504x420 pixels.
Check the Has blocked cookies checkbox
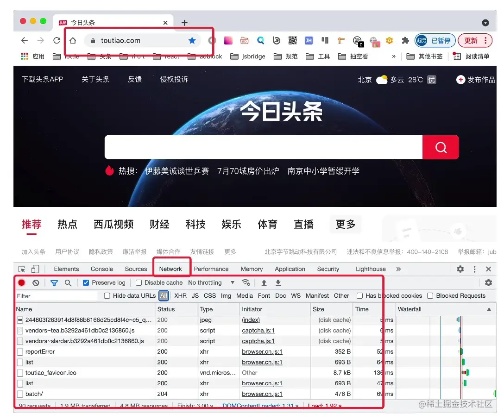click(359, 295)
